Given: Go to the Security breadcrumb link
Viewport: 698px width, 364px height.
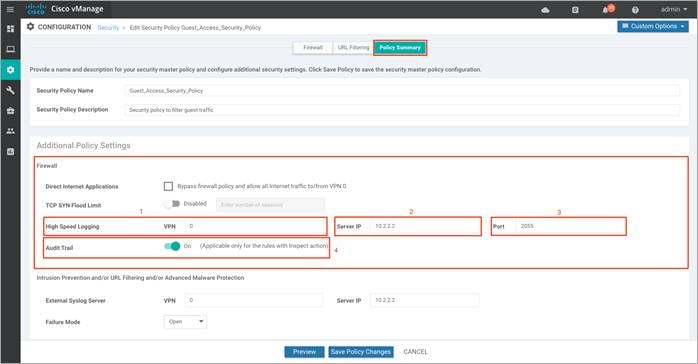Looking at the screenshot, I should coord(108,28).
